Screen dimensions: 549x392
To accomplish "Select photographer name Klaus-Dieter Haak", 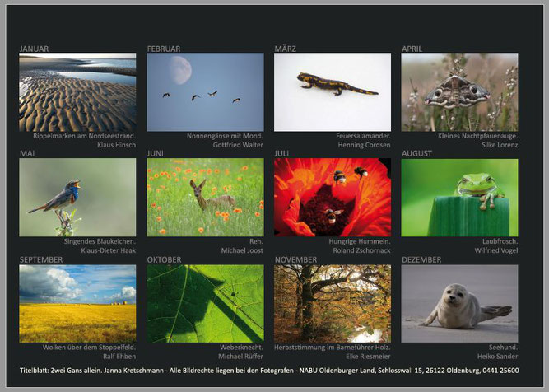I will (x=108, y=250).
